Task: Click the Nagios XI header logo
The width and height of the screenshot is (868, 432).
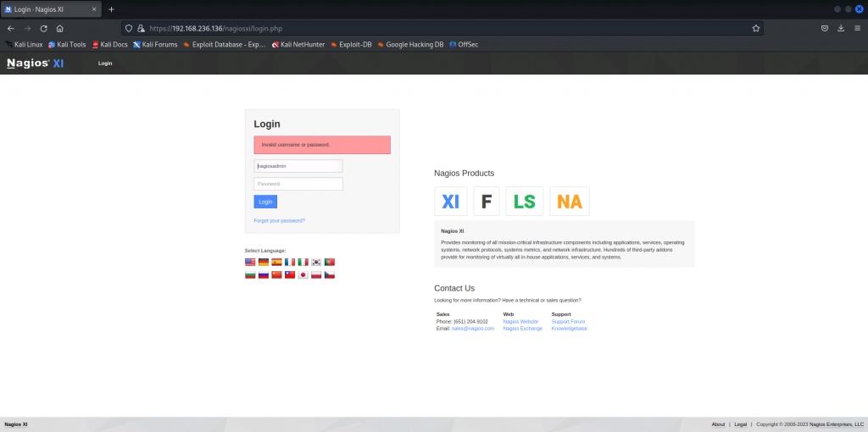Action: click(35, 64)
